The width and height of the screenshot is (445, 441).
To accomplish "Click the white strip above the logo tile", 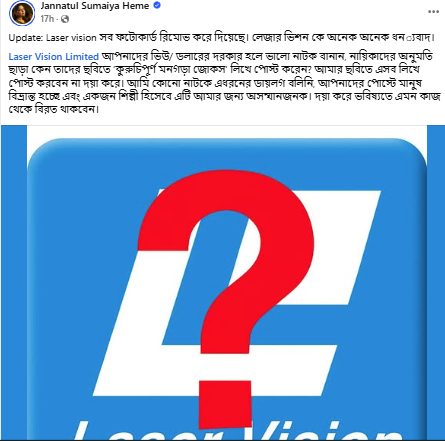I will click(x=227, y=132).
